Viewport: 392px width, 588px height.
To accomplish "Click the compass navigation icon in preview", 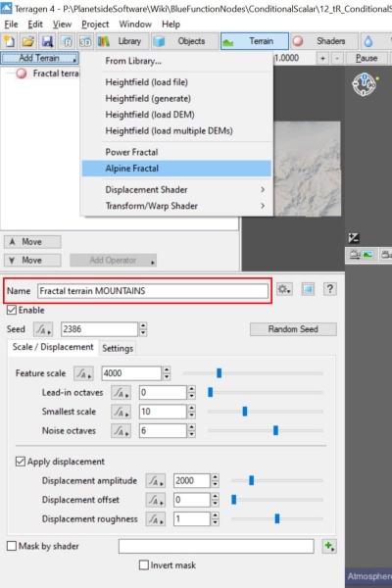I will (x=364, y=84).
